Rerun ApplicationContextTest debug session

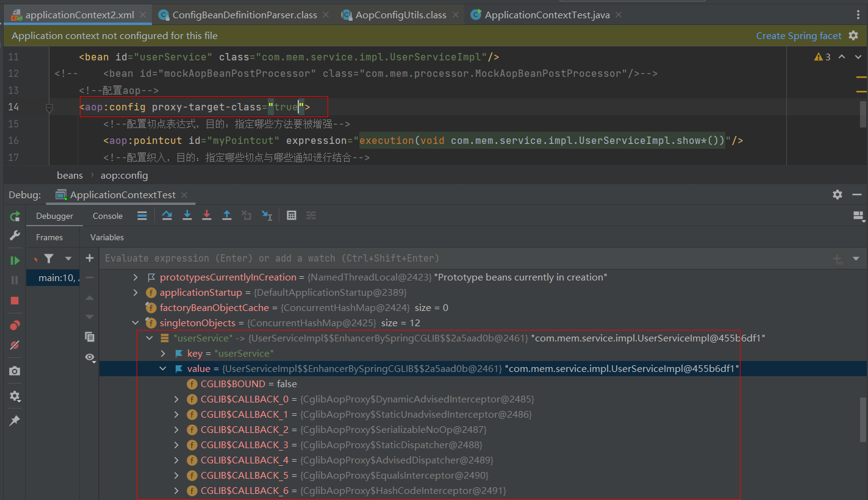click(x=15, y=216)
